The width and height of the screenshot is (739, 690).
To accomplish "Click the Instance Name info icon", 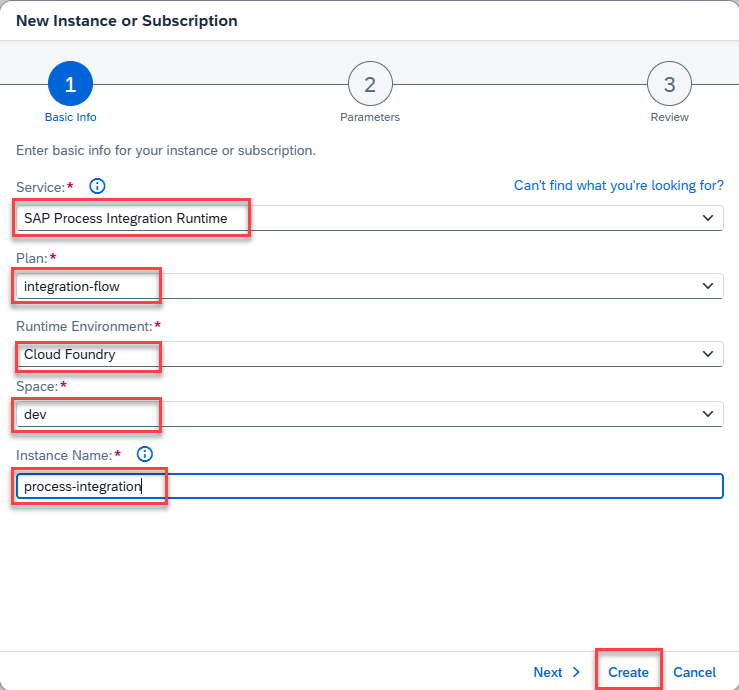I will (145, 454).
